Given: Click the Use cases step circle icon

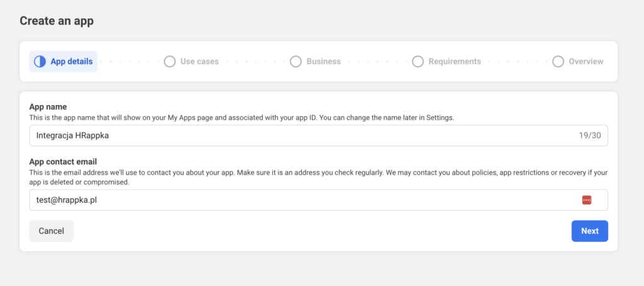Looking at the screenshot, I should 169,62.
